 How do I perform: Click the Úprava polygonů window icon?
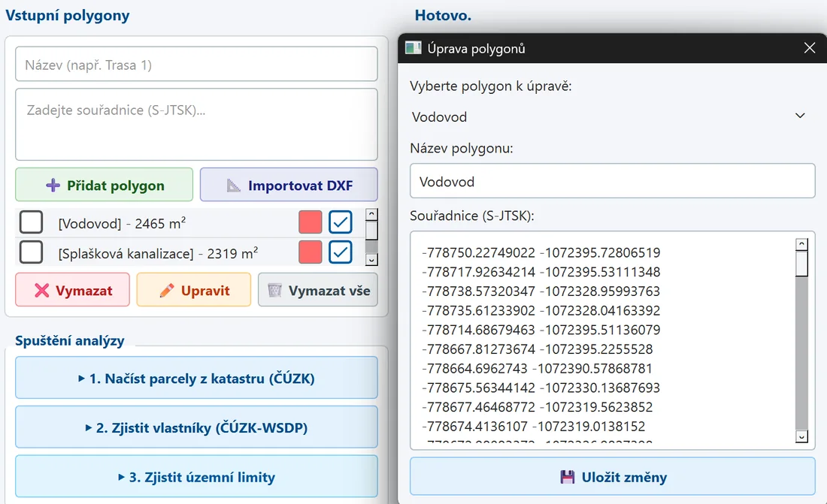tap(413, 49)
